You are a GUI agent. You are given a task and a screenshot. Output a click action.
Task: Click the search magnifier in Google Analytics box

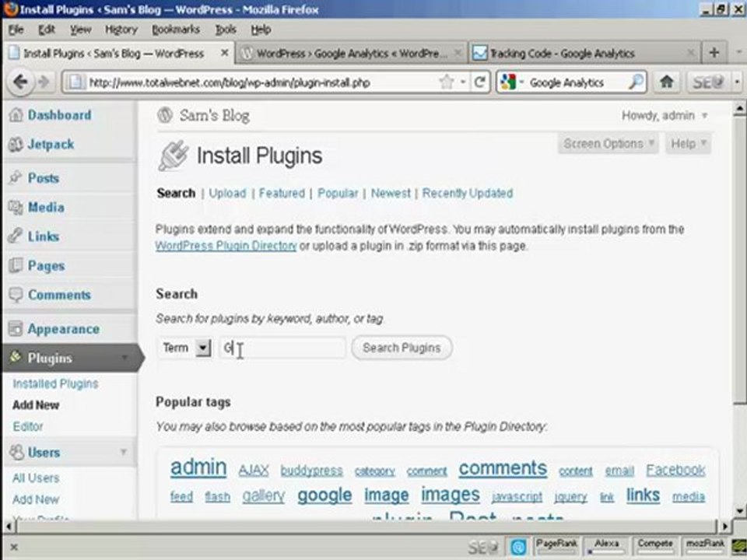pos(636,82)
